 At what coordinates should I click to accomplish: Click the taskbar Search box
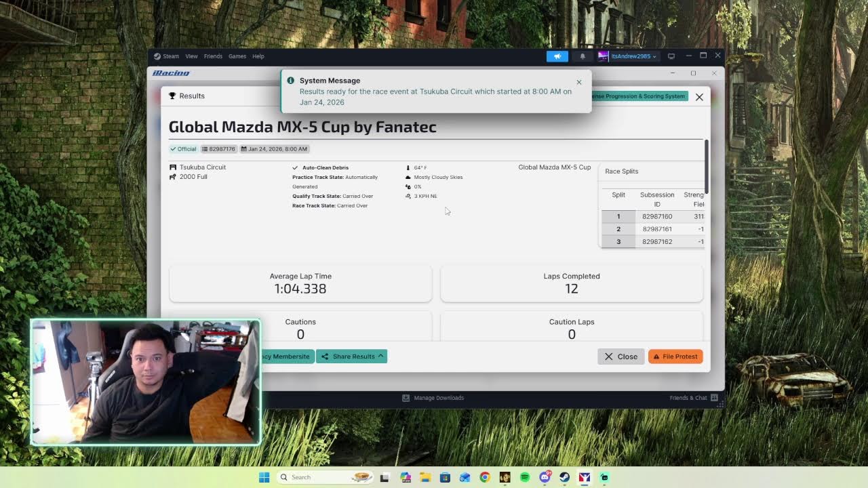coord(326,477)
